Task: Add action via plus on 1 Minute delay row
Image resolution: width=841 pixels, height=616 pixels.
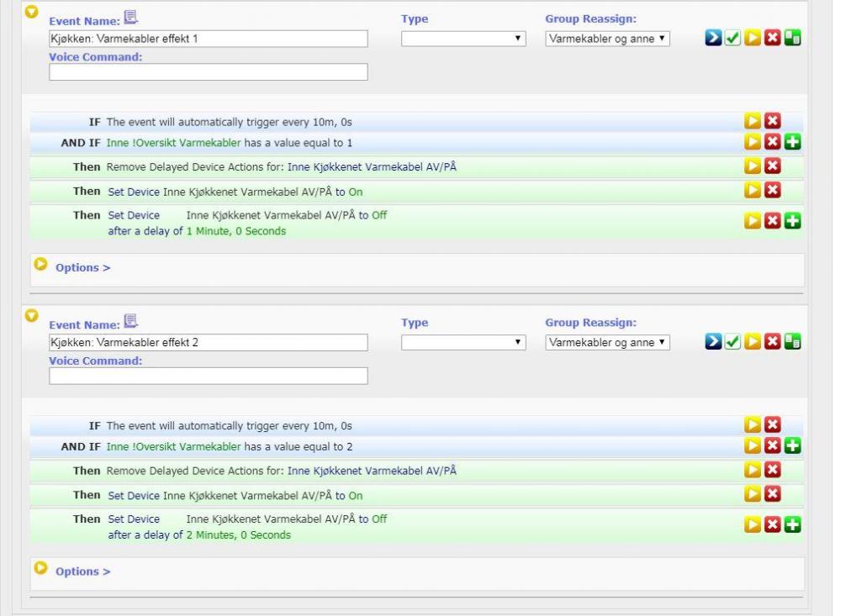Action: tap(790, 223)
